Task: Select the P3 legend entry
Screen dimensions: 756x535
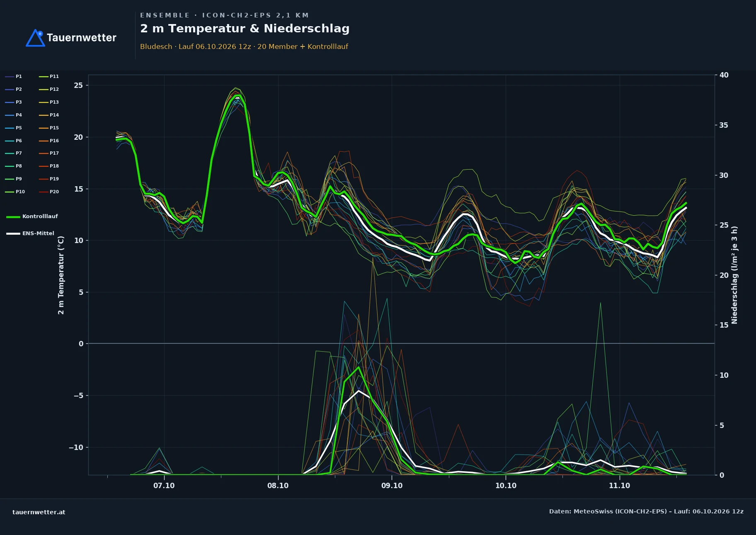Action: (14, 102)
